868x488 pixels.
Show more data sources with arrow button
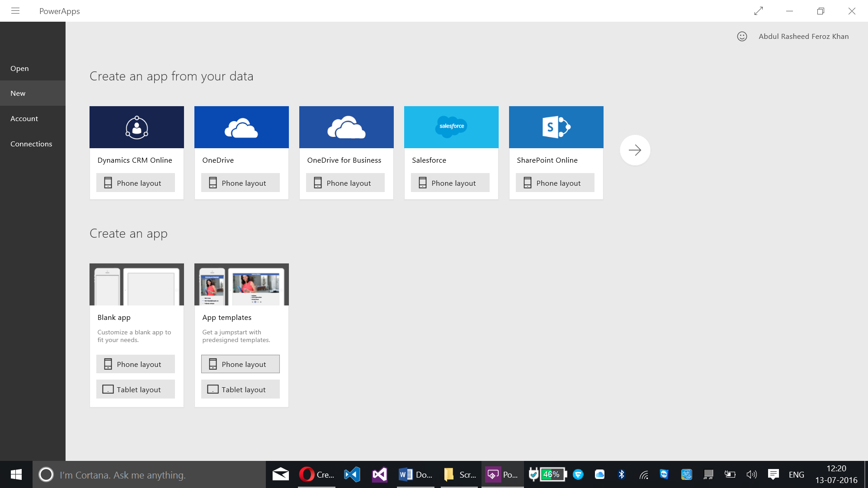pos(635,150)
